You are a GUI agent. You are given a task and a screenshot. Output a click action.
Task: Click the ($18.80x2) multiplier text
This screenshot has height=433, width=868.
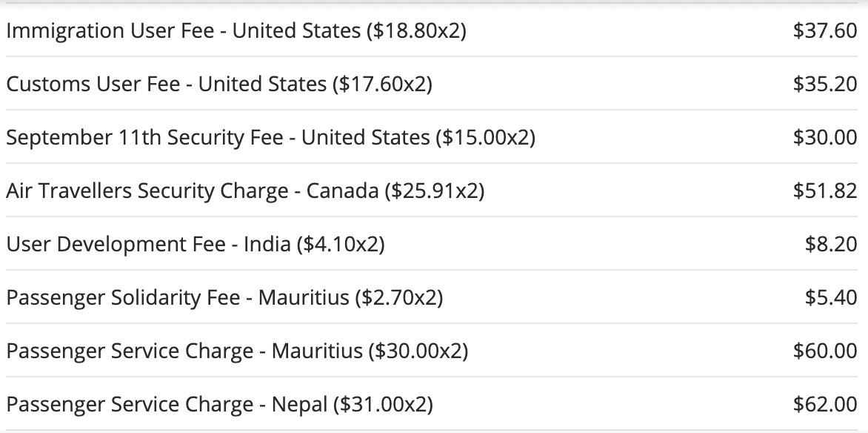pos(416,31)
